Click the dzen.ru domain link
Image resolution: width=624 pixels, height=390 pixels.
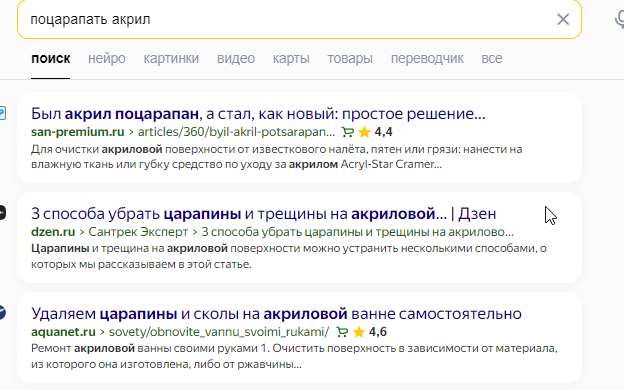click(53, 232)
